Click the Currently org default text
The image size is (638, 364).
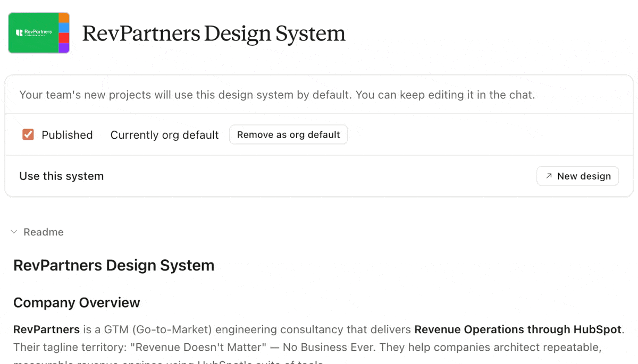coord(164,135)
